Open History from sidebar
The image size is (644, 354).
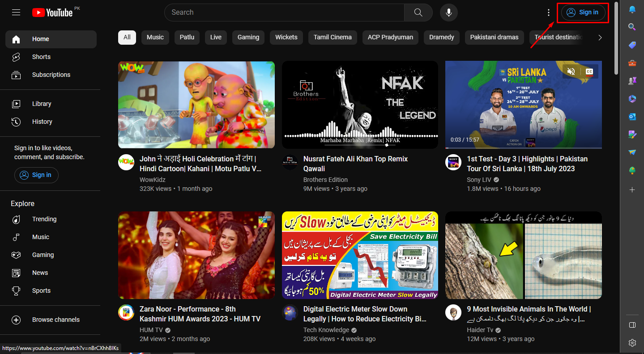[51, 122]
